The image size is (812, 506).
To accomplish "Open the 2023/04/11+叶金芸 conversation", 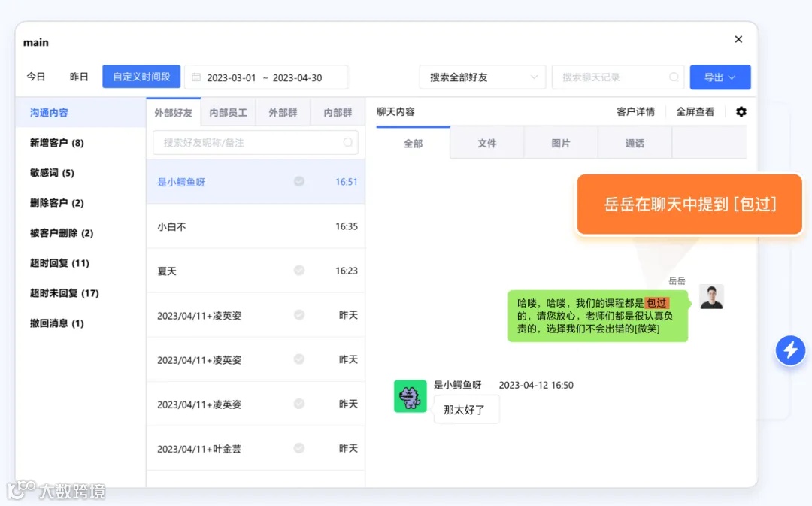I will [x=256, y=449].
